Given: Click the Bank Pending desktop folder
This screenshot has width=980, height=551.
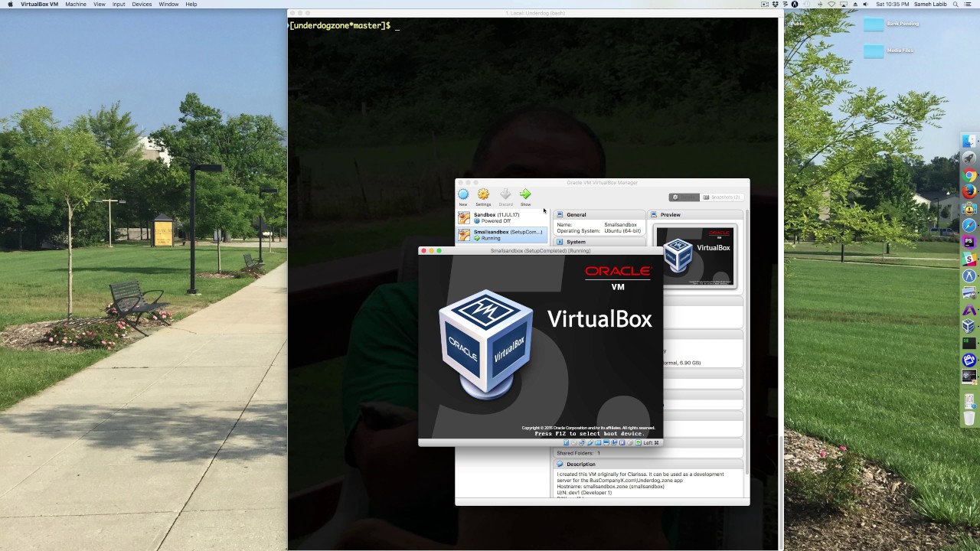Looking at the screenshot, I should [874, 24].
